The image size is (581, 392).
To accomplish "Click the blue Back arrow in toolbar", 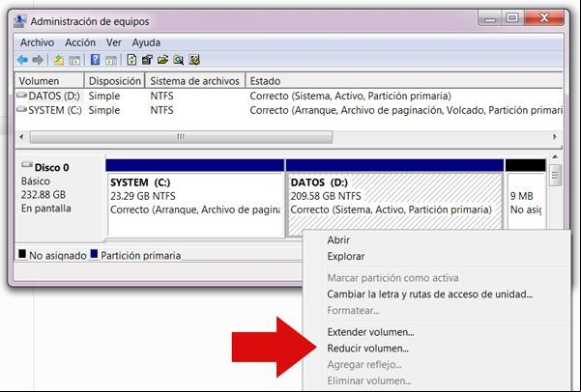I will click(x=22, y=60).
